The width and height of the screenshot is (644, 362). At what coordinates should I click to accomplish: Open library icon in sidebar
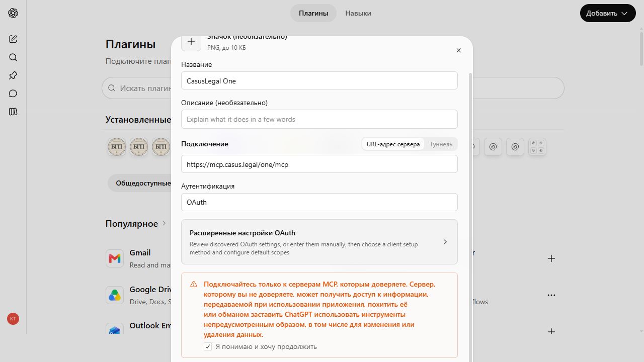(x=13, y=112)
